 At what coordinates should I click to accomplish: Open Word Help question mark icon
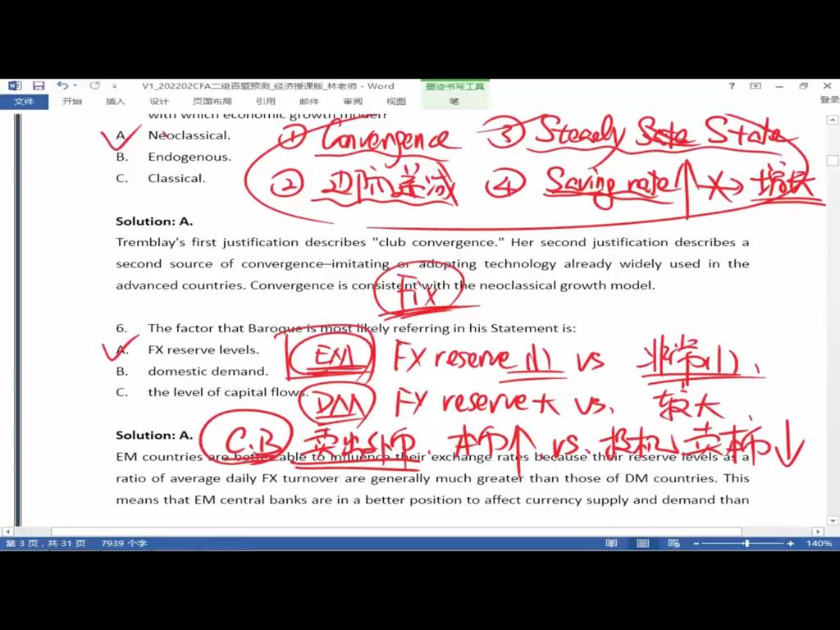[x=732, y=85]
